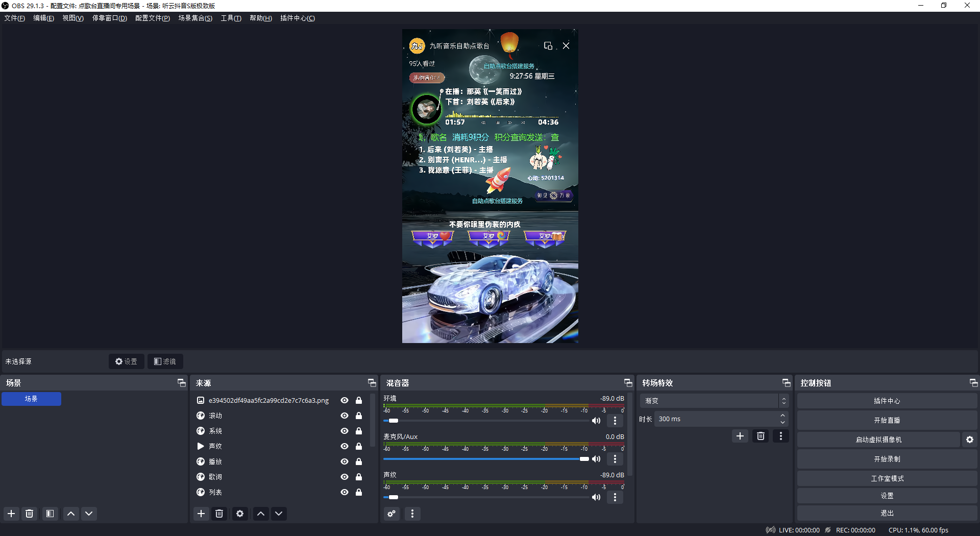Open the 场景集合 menu
The image size is (980, 536).
pyautogui.click(x=195, y=18)
